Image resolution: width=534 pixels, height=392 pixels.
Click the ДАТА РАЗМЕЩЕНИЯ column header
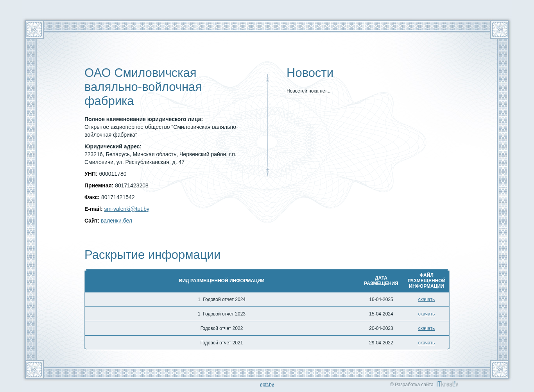[x=381, y=281]
